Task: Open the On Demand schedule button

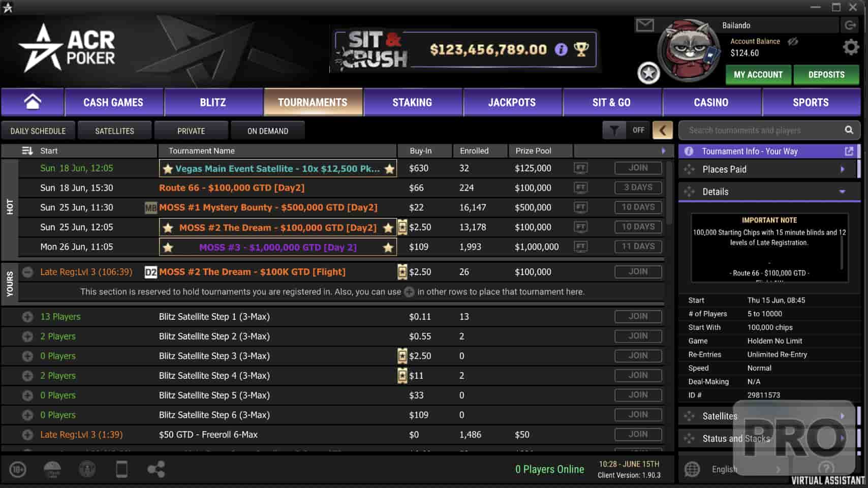Action: coord(268,131)
